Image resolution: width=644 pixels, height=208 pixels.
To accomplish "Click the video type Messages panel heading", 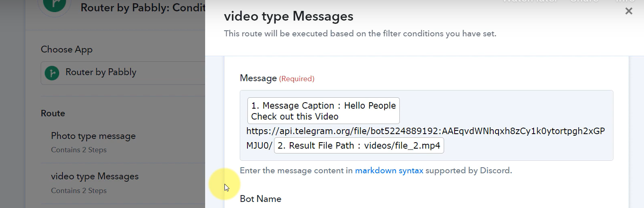I will [x=289, y=17].
